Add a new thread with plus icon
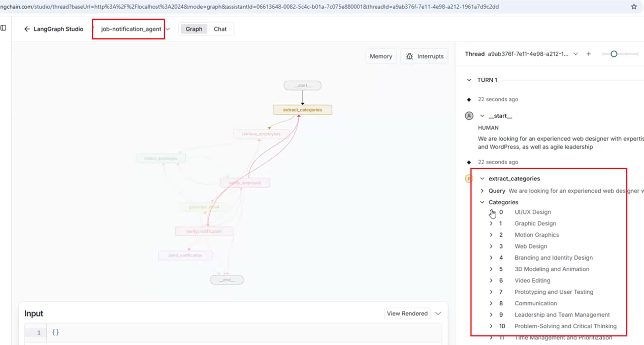Image resolution: width=644 pixels, height=345 pixels. tap(589, 54)
